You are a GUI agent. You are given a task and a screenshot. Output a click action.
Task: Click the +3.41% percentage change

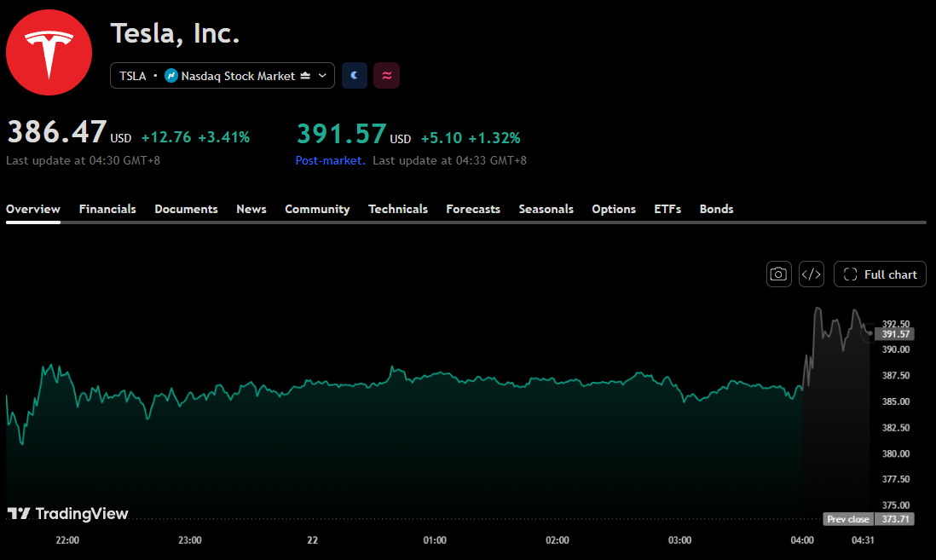click(x=224, y=137)
